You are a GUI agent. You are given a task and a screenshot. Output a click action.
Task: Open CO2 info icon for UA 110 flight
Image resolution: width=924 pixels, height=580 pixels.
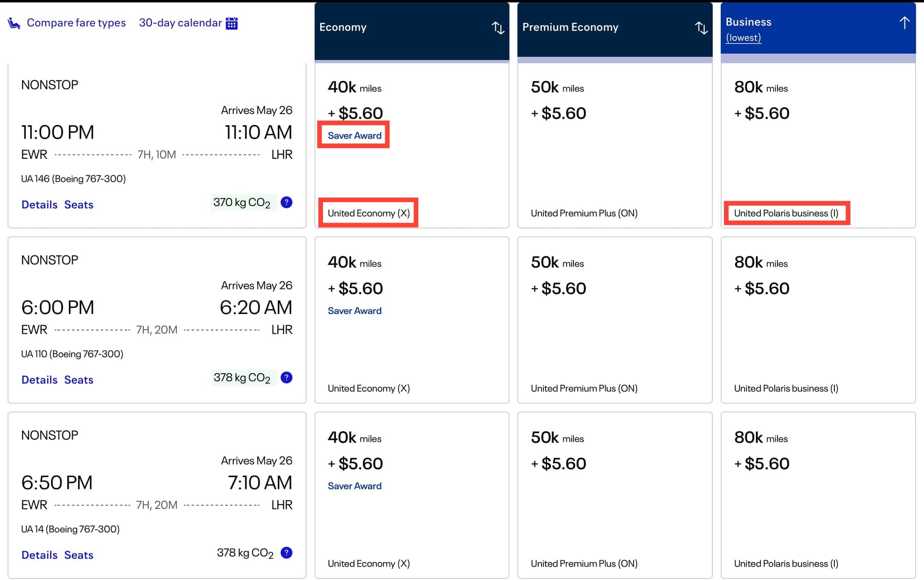tap(286, 378)
